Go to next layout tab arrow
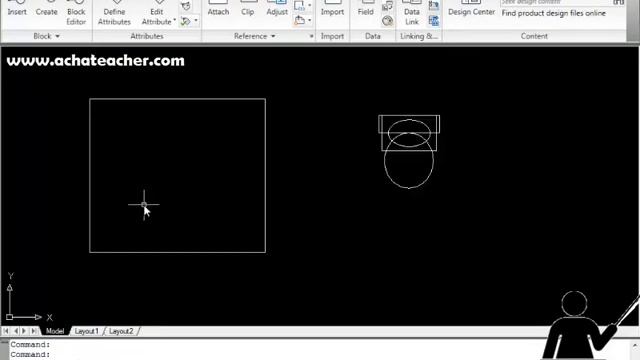640x360 pixels. coord(24,331)
